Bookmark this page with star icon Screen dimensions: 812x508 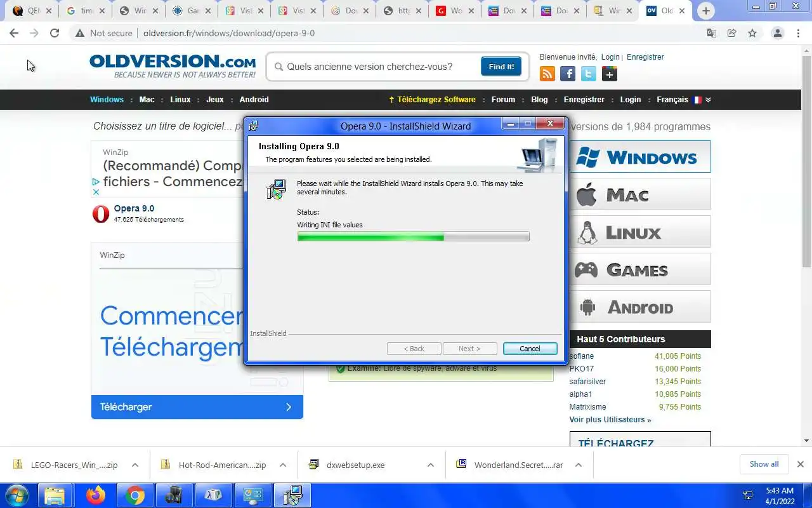click(752, 33)
